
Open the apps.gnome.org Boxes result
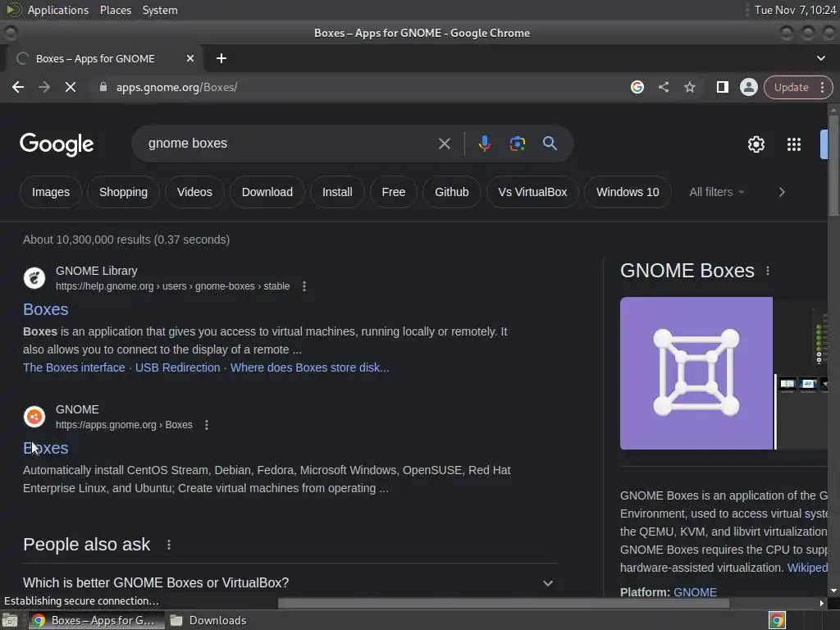(46, 448)
